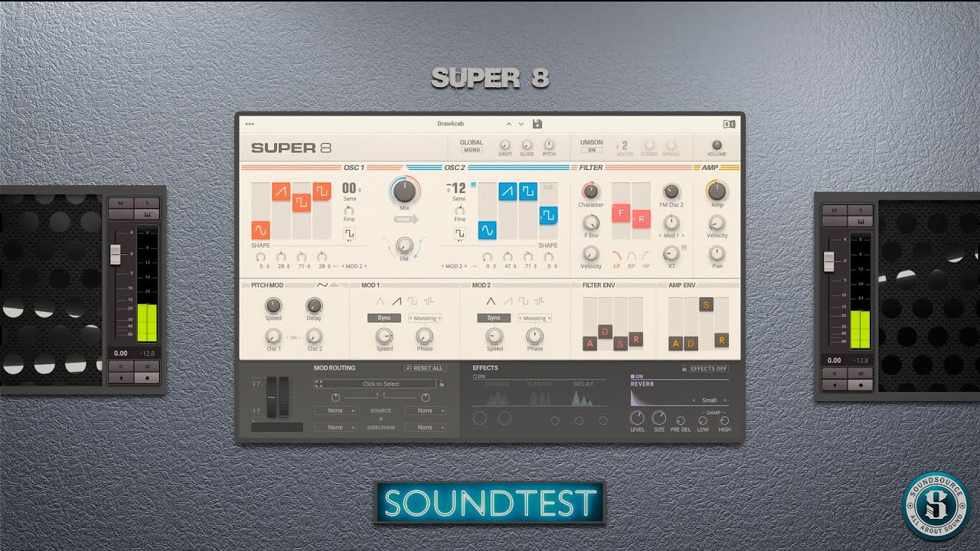Click the Mix knob between the oscillators
The image size is (980, 551).
pyautogui.click(x=404, y=191)
